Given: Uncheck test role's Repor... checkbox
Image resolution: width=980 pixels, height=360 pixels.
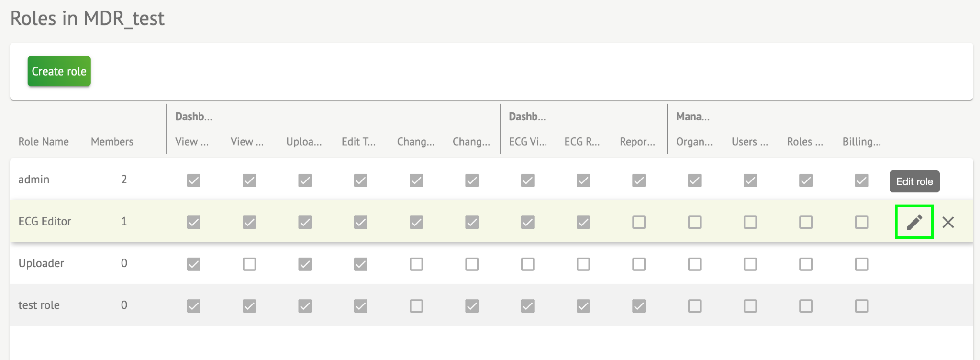Looking at the screenshot, I should 639,306.
